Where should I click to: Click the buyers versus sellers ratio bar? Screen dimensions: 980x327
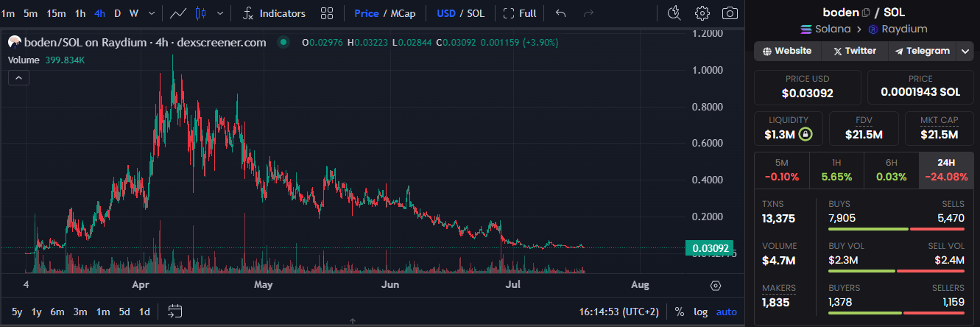[896, 313]
